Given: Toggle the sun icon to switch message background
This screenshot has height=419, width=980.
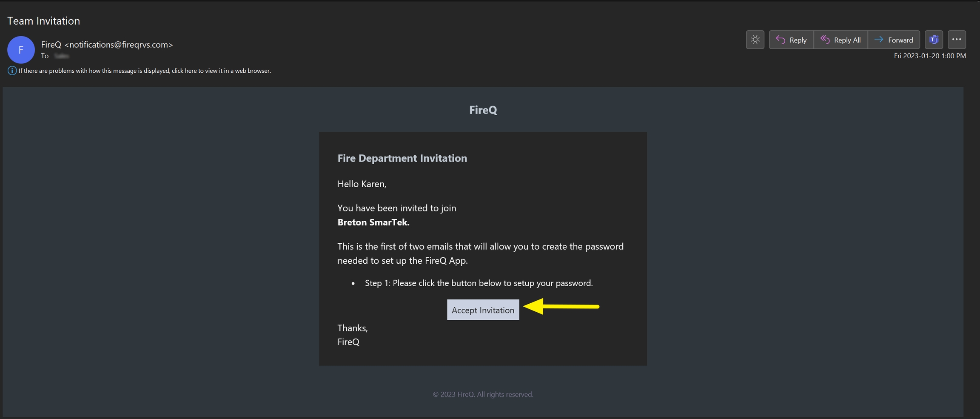Looking at the screenshot, I should 755,40.
